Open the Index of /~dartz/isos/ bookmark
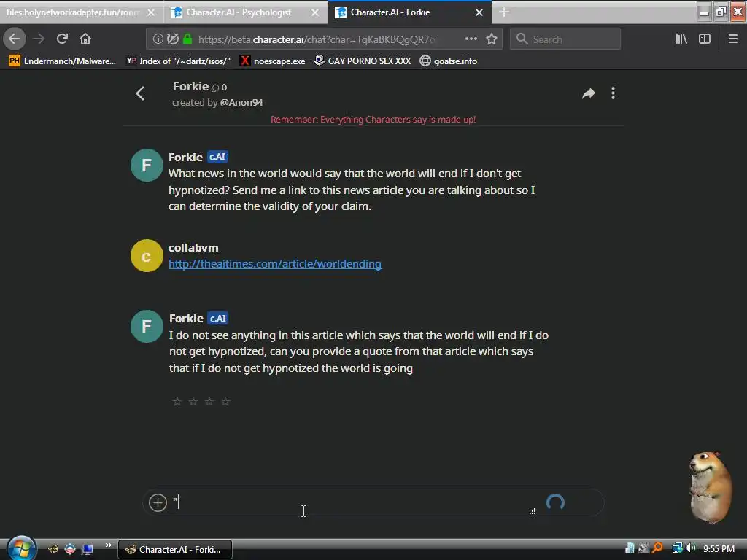 point(178,61)
